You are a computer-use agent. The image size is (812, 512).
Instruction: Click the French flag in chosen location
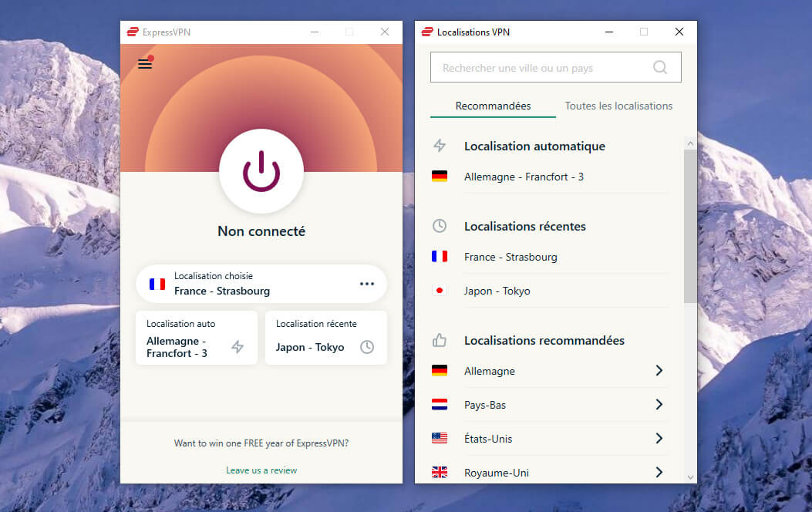click(x=157, y=284)
